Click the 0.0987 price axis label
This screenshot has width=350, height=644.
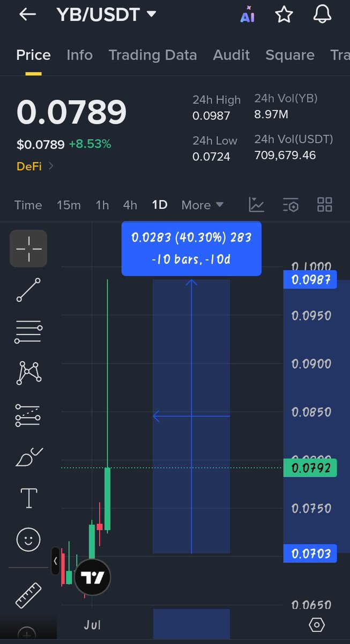point(310,280)
